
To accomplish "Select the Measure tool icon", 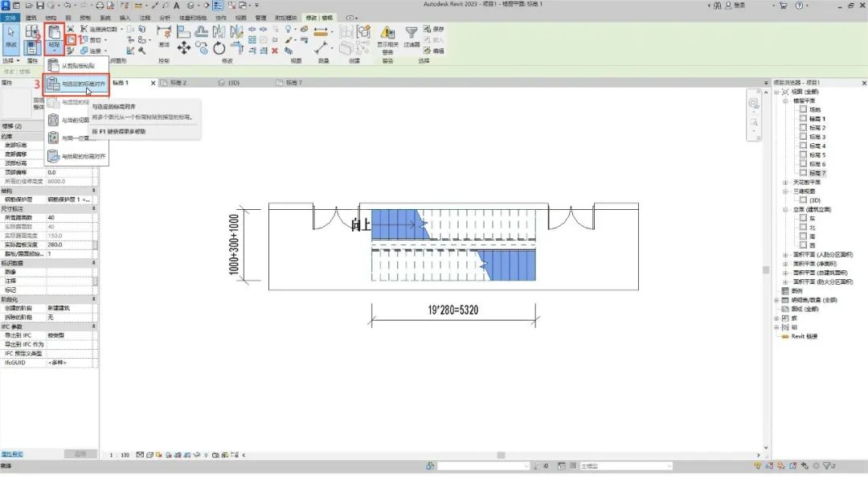I will [x=321, y=31].
